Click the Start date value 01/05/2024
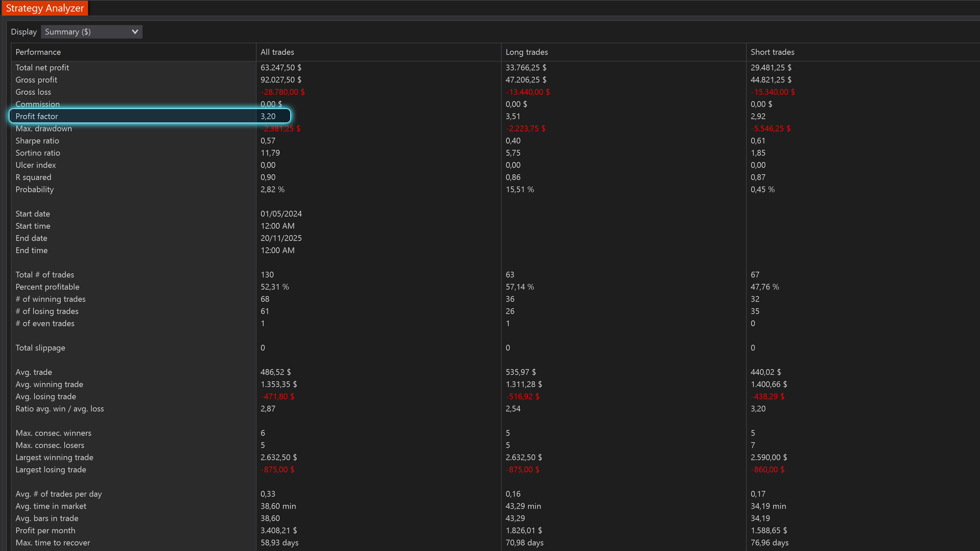Screen dimensions: 980x551 [x=281, y=214]
